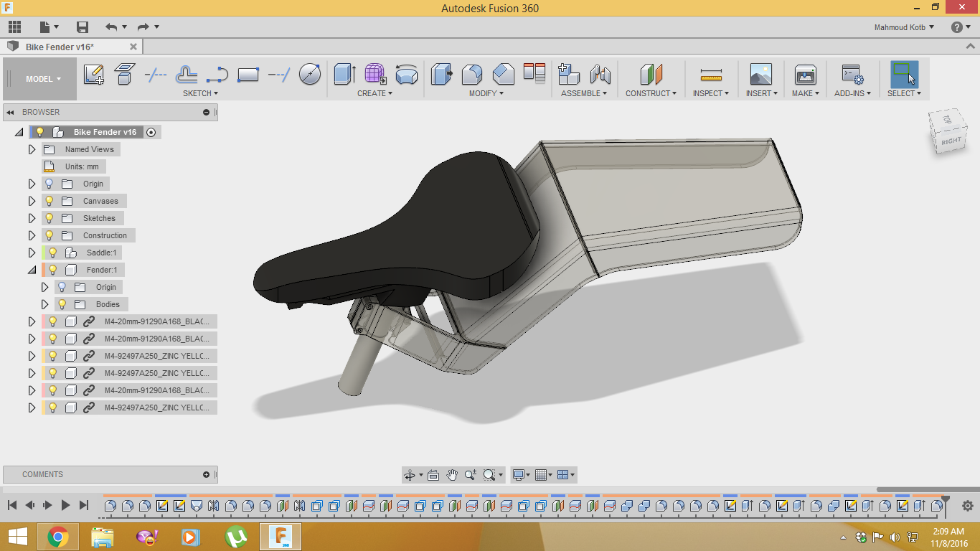
Task: Open the Display Settings dropdown
Action: coord(521,475)
